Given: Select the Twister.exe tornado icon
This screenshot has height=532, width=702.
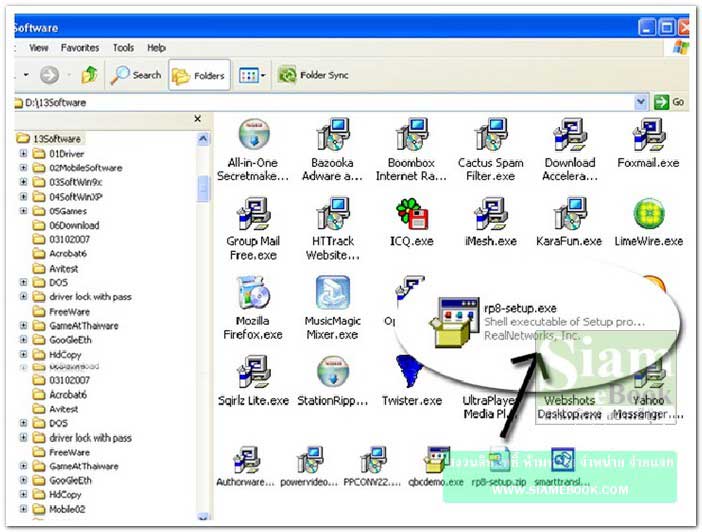Looking at the screenshot, I should [x=408, y=372].
